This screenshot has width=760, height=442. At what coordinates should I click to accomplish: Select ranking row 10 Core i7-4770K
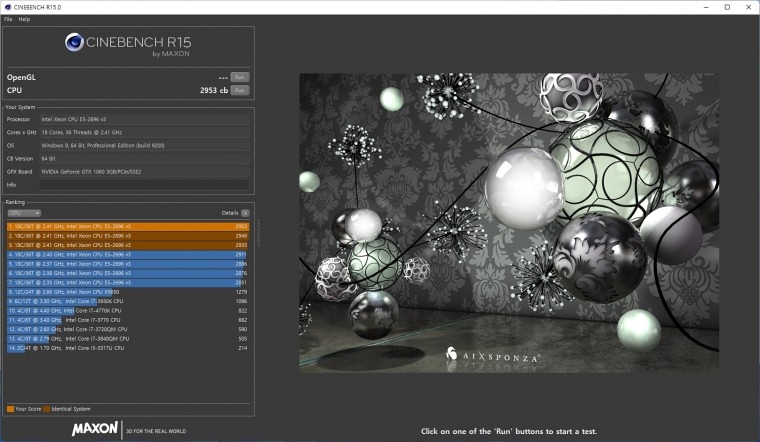coord(128,311)
